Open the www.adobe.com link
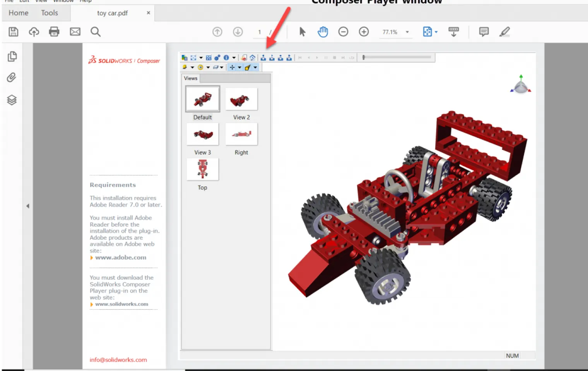 tap(121, 257)
